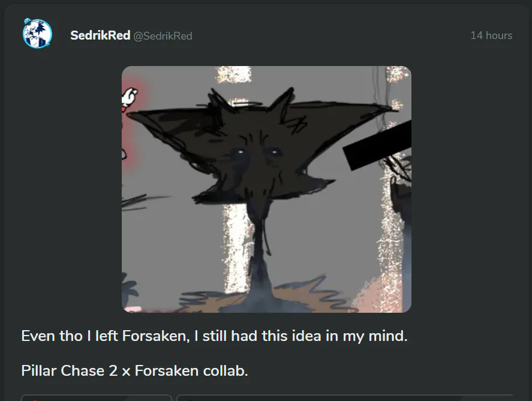Enlarge the attached dark creature artwork

click(x=266, y=189)
